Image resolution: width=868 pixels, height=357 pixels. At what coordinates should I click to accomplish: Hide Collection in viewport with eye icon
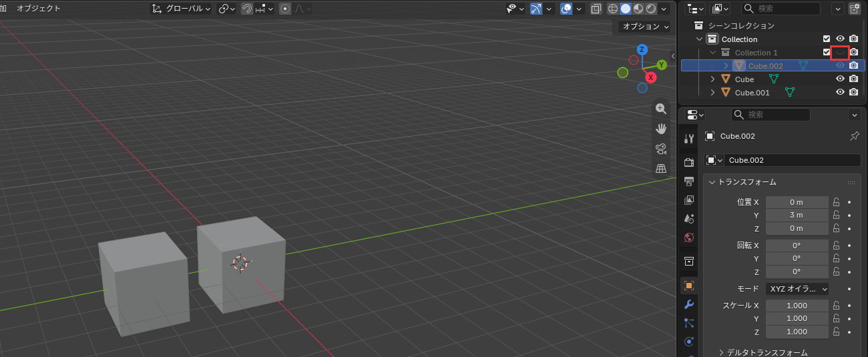[x=840, y=39]
